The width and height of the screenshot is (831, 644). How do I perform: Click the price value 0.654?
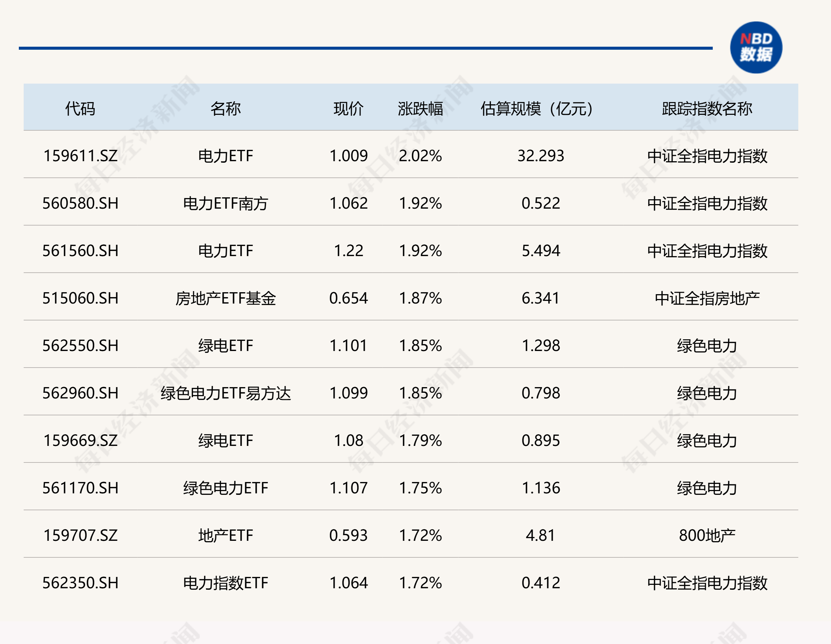point(348,298)
